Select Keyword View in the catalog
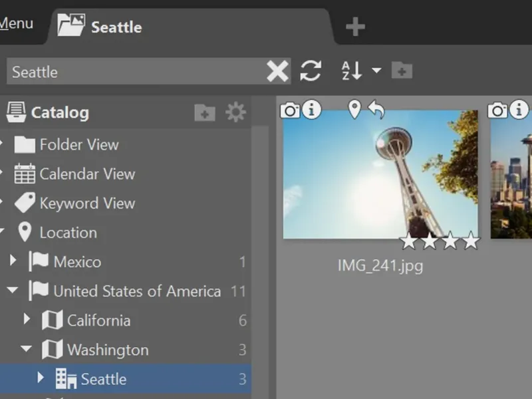 86,203
